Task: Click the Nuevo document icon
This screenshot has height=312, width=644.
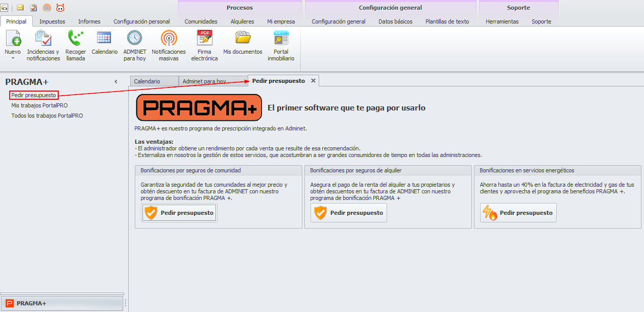Action: [x=13, y=38]
